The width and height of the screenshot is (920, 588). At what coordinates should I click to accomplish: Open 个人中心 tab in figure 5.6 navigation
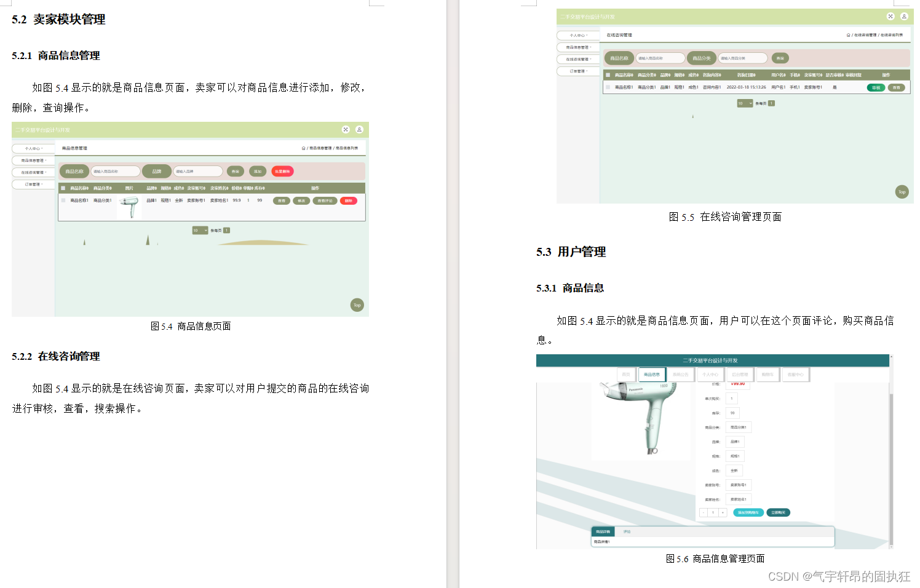[710, 375]
